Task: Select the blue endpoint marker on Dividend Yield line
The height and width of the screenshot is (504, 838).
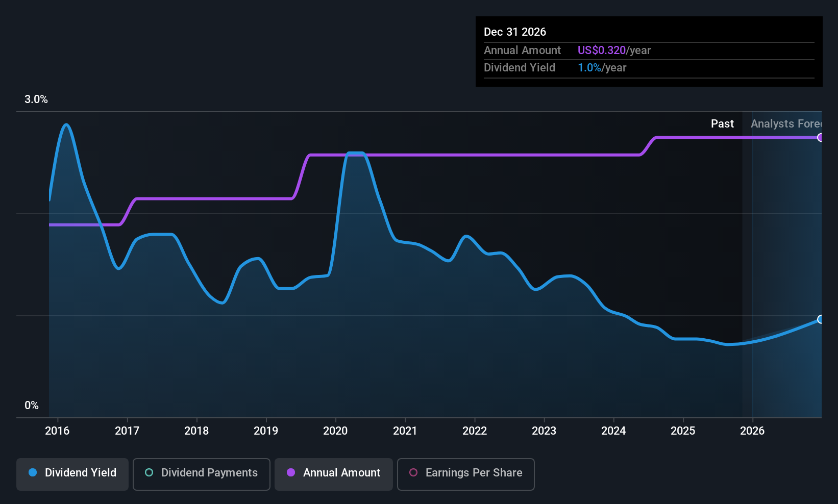Action: pyautogui.click(x=820, y=319)
